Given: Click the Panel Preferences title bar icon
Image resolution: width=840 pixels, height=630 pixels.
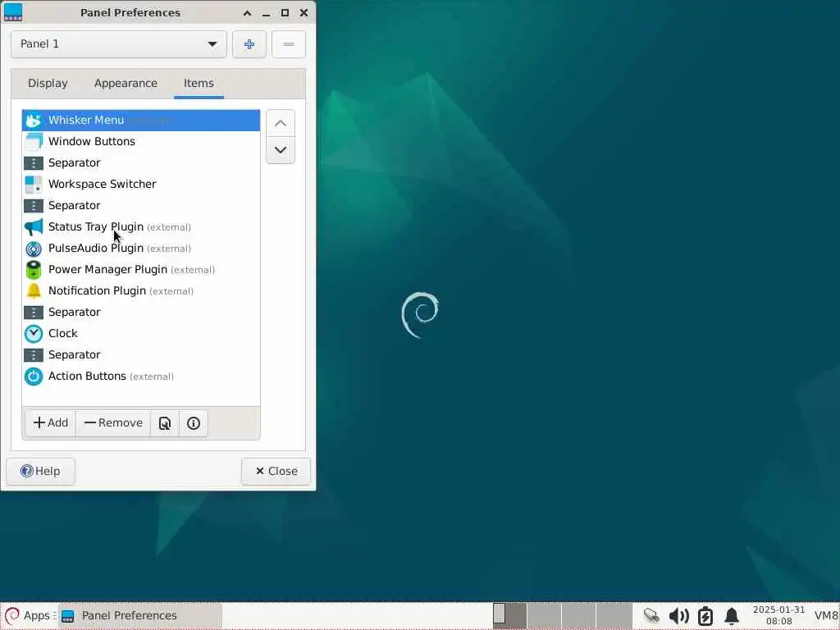Looking at the screenshot, I should pyautogui.click(x=13, y=12).
